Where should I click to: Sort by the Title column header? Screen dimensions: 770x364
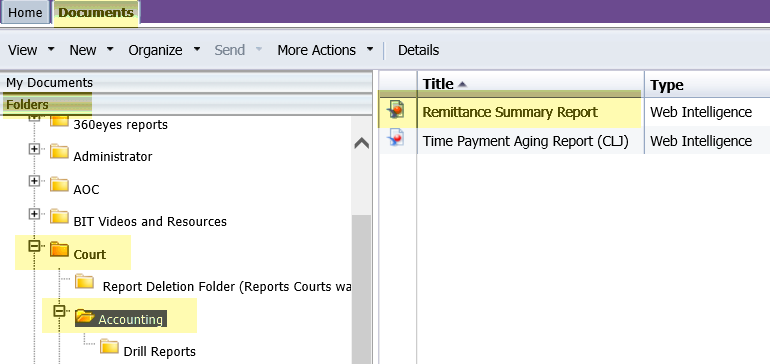coord(530,84)
